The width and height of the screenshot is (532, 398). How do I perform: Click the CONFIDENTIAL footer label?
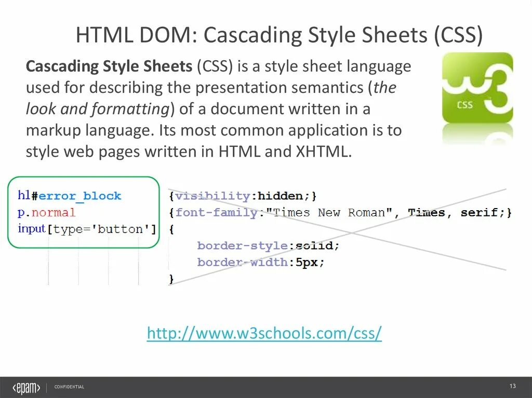click(70, 387)
